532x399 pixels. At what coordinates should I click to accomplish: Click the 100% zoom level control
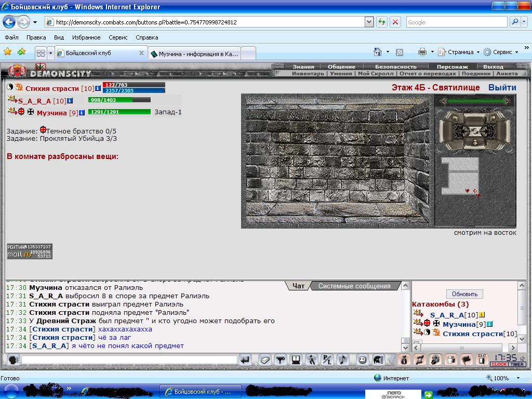coord(500,378)
